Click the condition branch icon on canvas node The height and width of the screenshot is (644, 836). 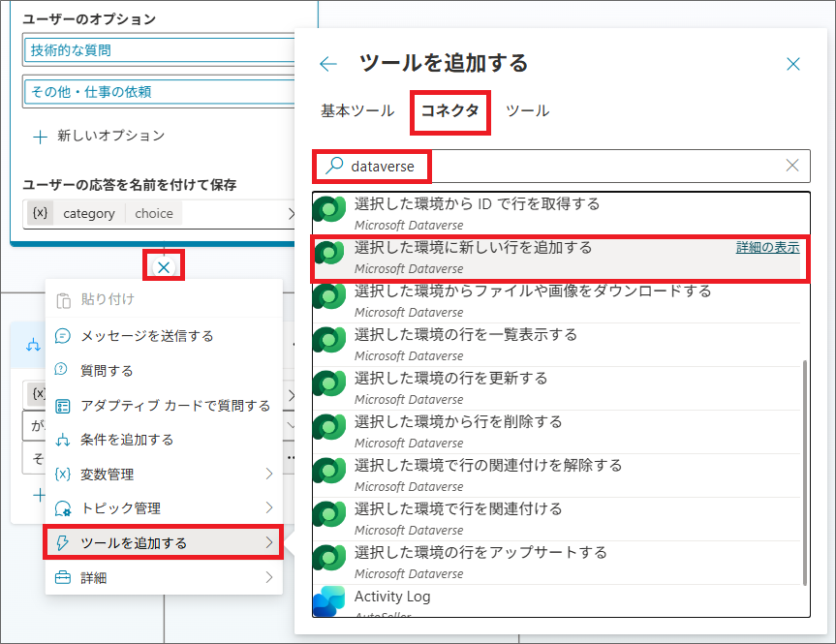(33, 345)
